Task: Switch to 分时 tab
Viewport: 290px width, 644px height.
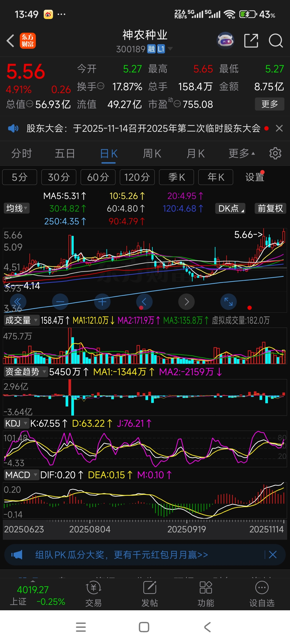Action: pos(22,153)
